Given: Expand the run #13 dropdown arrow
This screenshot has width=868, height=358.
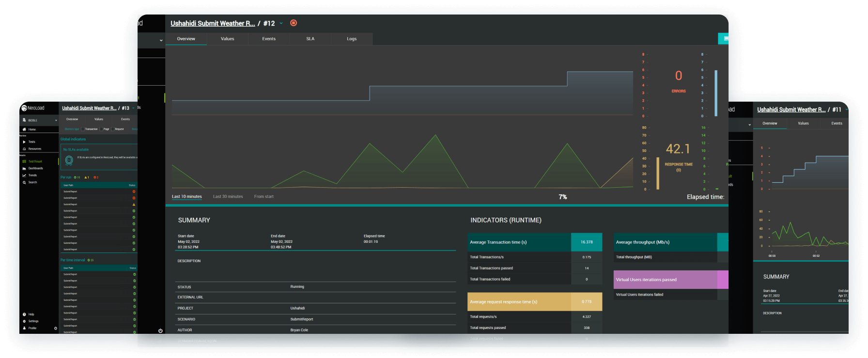Looking at the screenshot, I should tap(133, 108).
